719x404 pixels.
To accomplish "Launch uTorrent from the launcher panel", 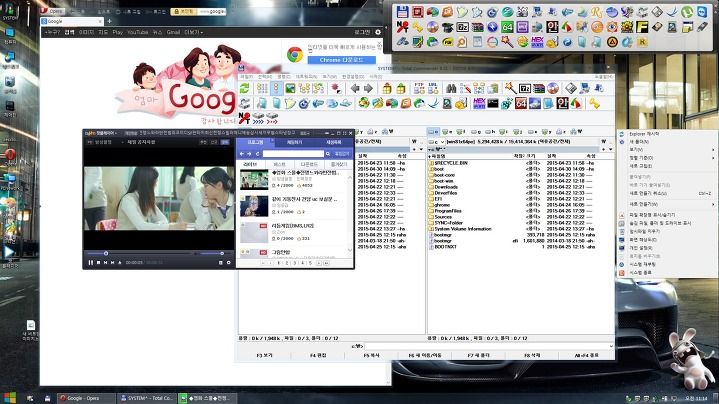I will point(687,12).
